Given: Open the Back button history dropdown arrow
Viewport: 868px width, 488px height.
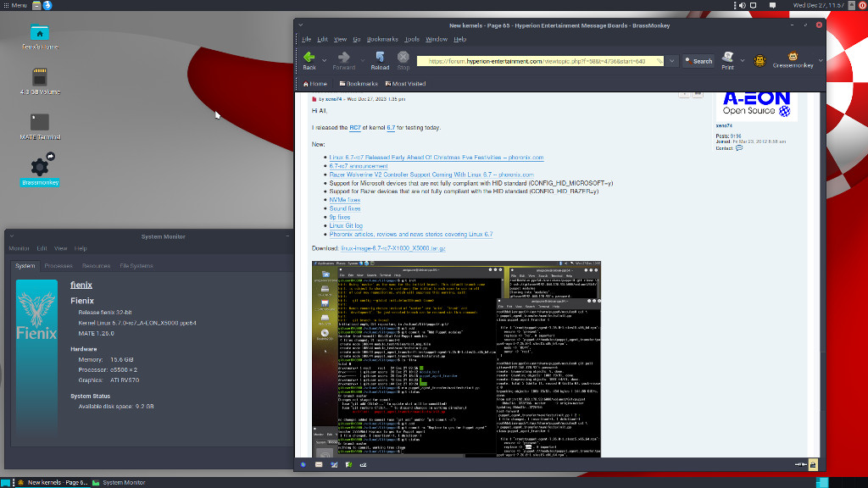Looking at the screenshot, I should click(324, 61).
